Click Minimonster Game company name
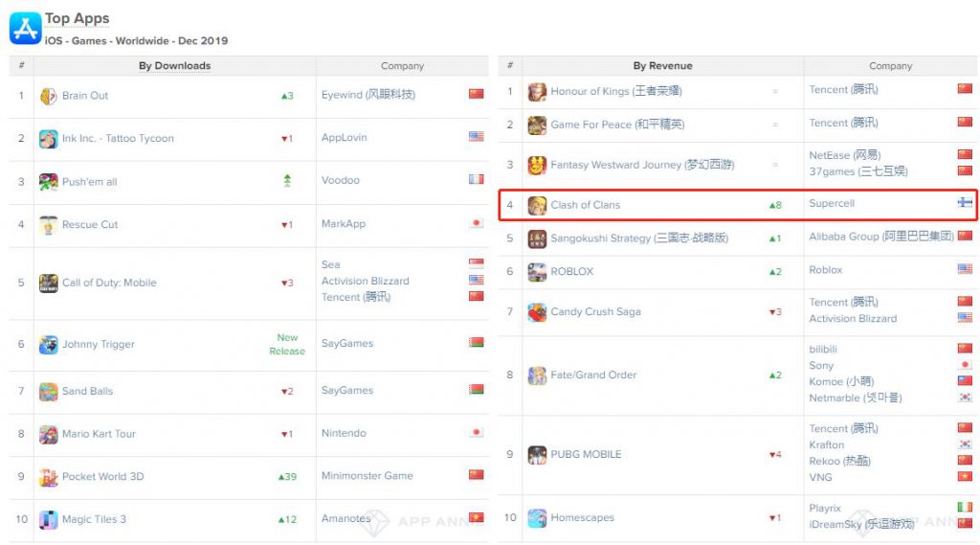The image size is (980, 545). (367, 475)
